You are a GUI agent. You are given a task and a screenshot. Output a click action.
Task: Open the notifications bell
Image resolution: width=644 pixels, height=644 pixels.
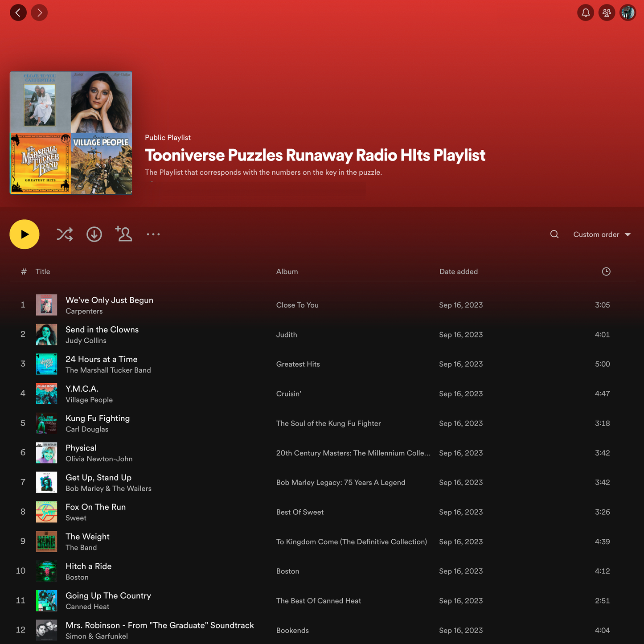(x=586, y=13)
